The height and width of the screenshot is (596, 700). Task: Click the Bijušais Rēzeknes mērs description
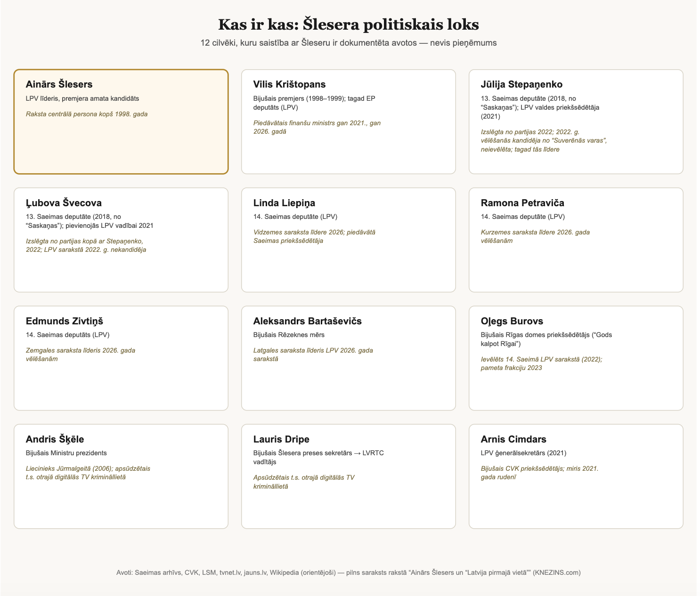pyautogui.click(x=289, y=335)
